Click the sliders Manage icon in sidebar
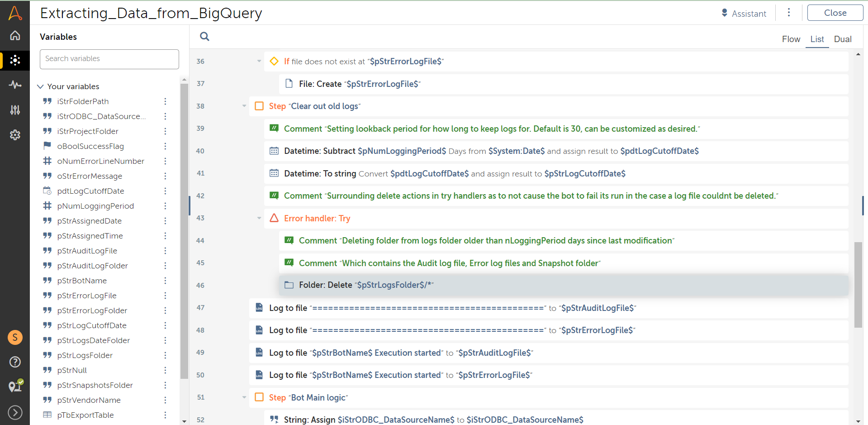The width and height of the screenshot is (868, 425). (x=15, y=110)
